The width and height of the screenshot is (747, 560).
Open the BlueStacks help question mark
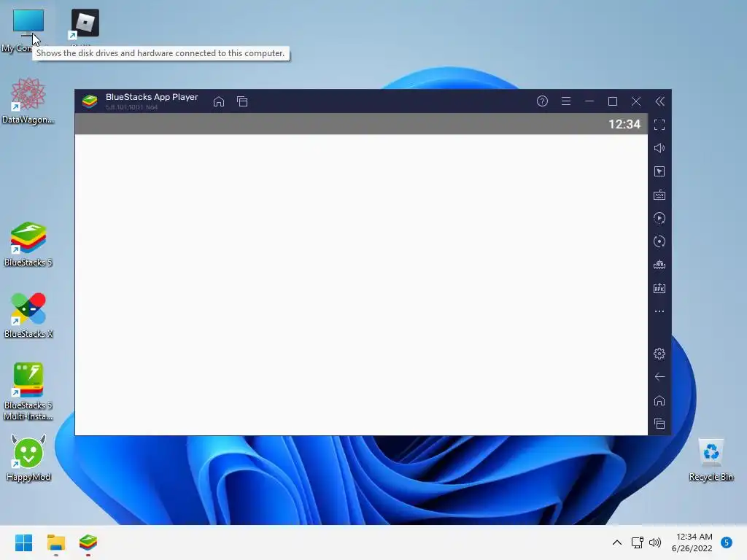tap(542, 101)
